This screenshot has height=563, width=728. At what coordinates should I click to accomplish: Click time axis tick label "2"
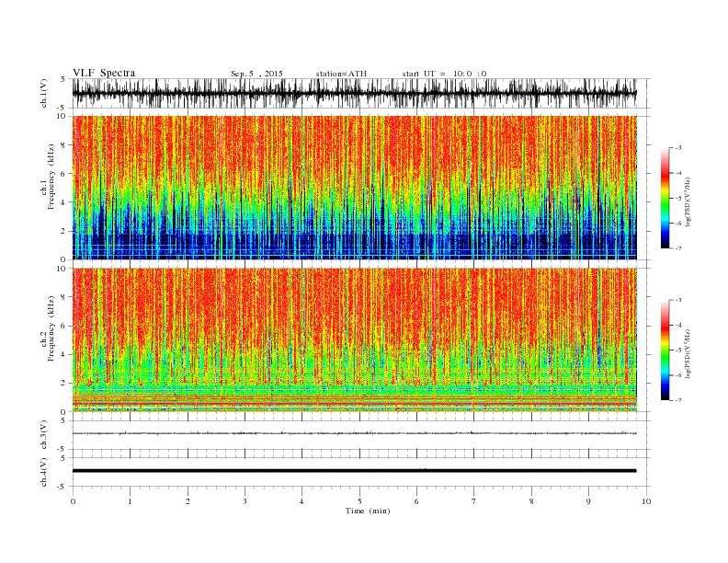(188, 501)
